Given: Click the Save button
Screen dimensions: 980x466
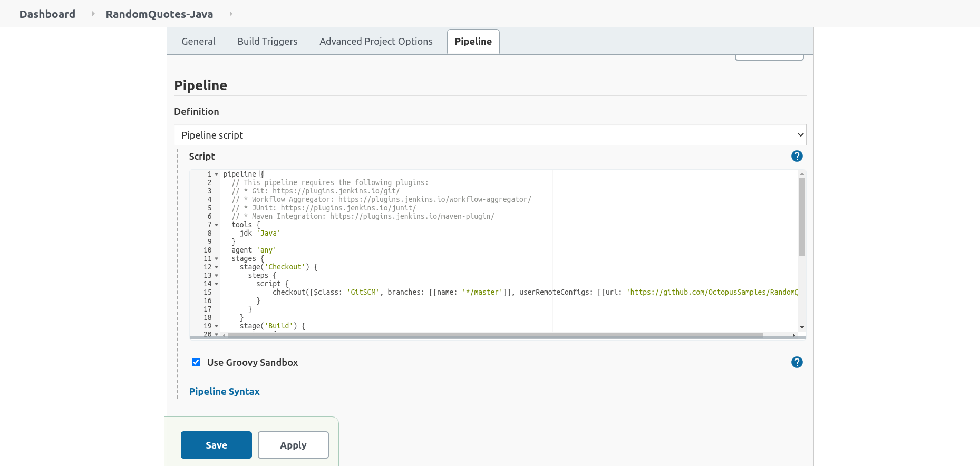Looking at the screenshot, I should [216, 445].
